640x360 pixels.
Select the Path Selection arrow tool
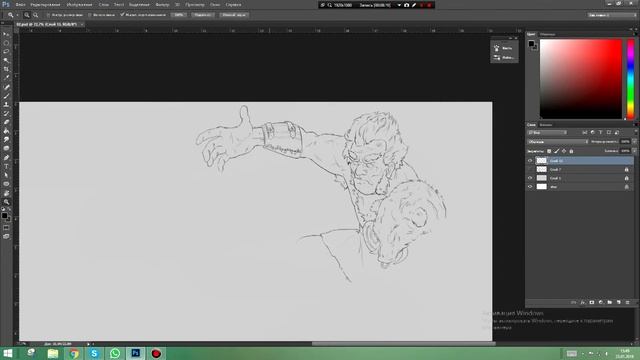(6, 175)
